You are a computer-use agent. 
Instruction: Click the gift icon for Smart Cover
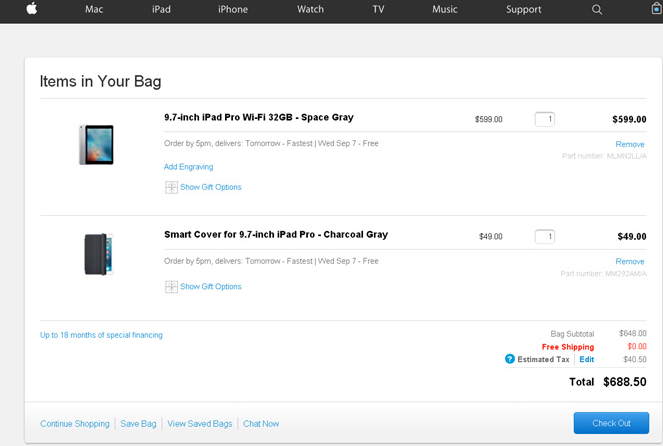(x=171, y=287)
